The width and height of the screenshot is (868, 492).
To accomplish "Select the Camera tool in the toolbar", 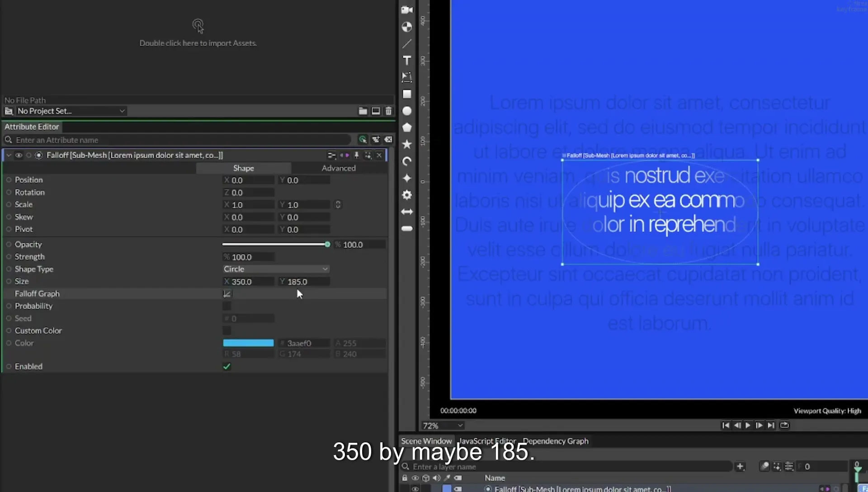I will point(407,9).
